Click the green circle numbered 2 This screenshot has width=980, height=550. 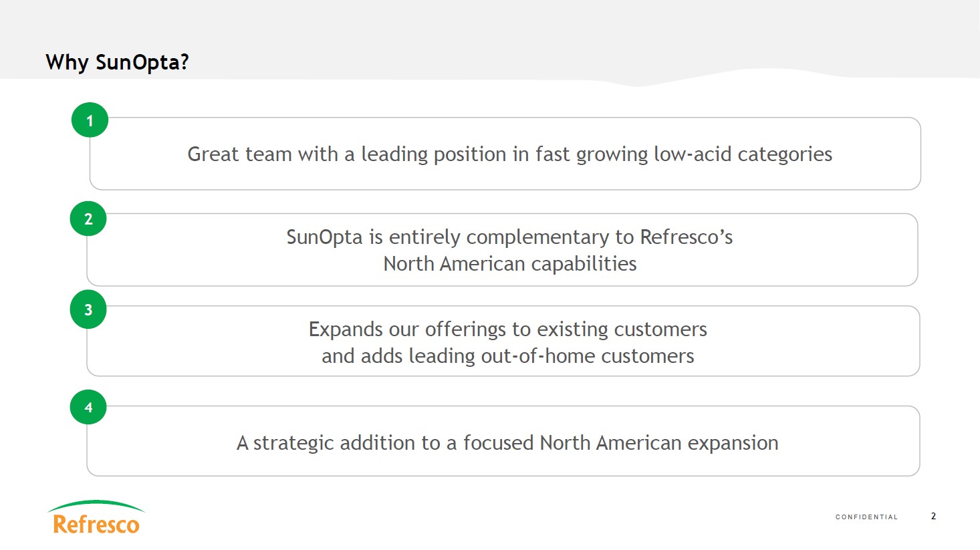pos(88,219)
